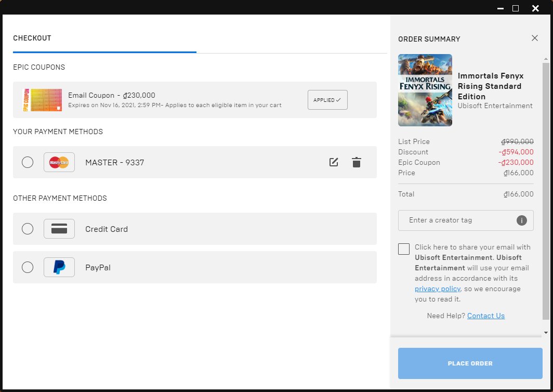
Task: Select the CHECKOUT tab
Action: [32, 38]
